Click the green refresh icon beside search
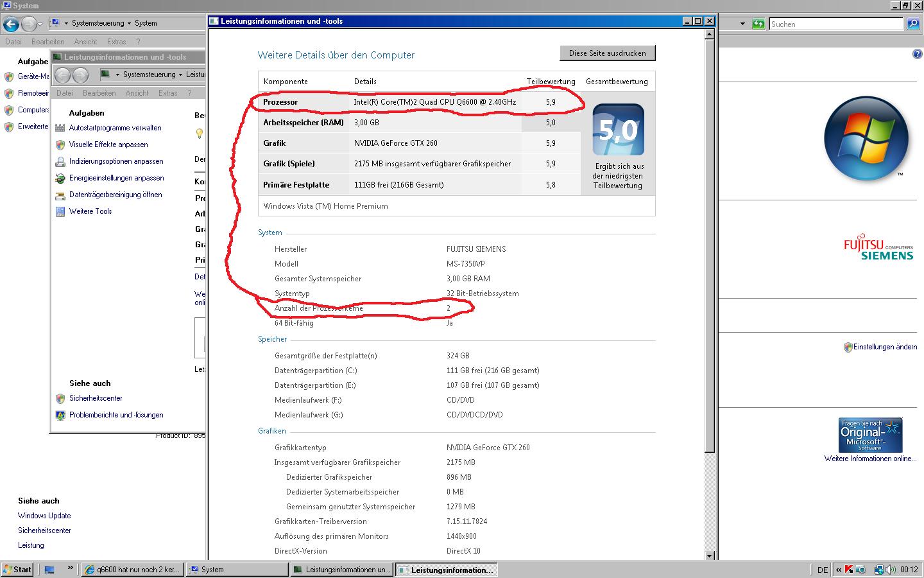The image size is (924, 578). click(759, 24)
